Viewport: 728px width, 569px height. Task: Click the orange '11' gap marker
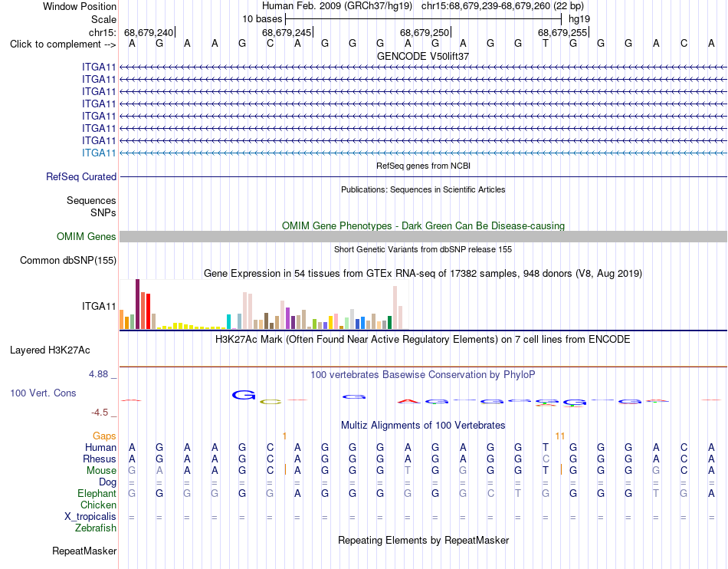click(x=560, y=436)
